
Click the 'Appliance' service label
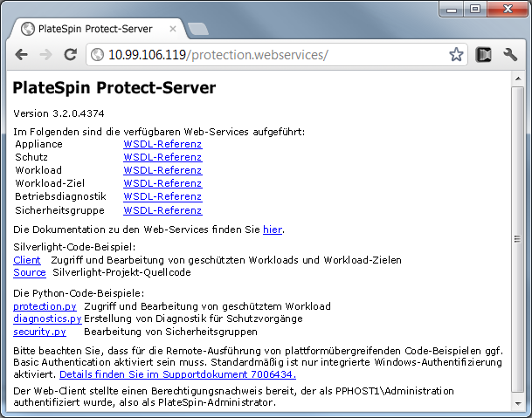pos(38,144)
